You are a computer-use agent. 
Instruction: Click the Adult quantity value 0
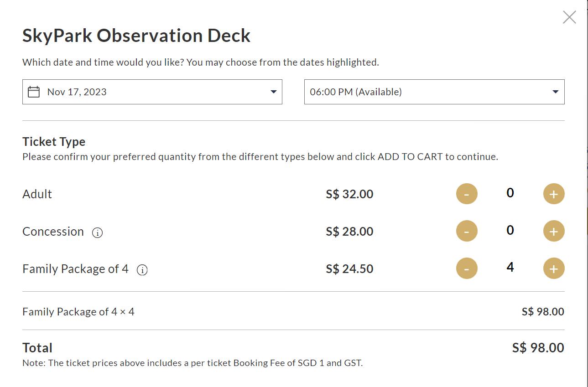(x=510, y=193)
